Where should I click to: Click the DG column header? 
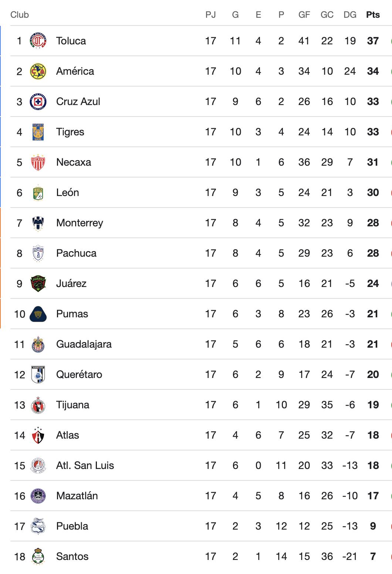[x=350, y=15]
